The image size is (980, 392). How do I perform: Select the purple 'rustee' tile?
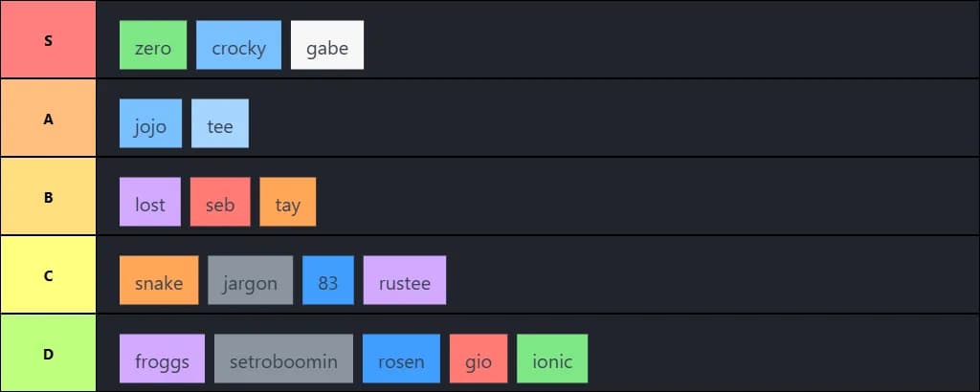[405, 281]
